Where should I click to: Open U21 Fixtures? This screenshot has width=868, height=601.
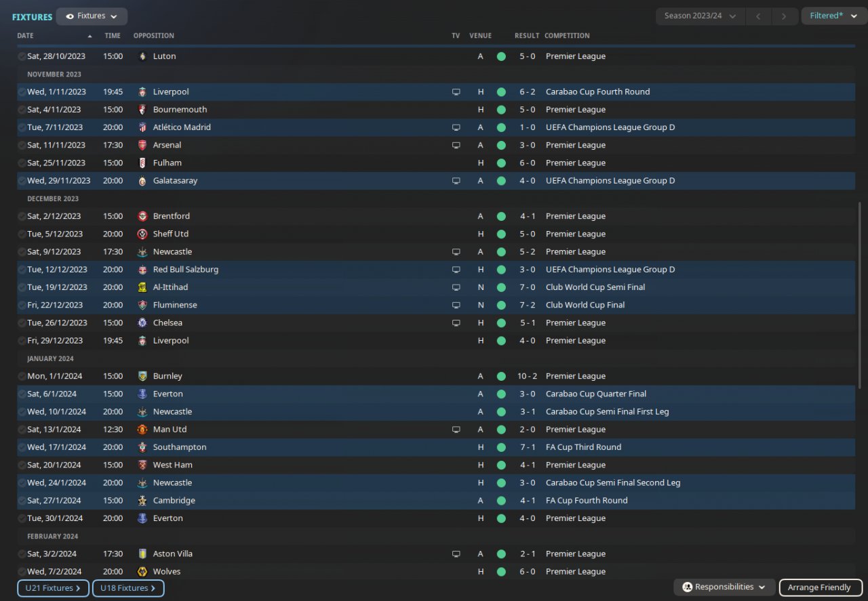(x=53, y=588)
